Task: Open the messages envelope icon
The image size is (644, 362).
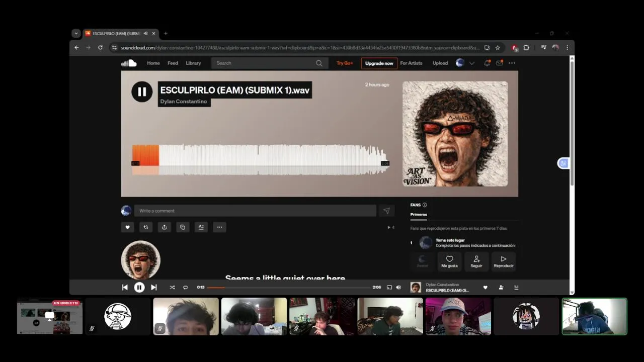Action: tap(500, 63)
